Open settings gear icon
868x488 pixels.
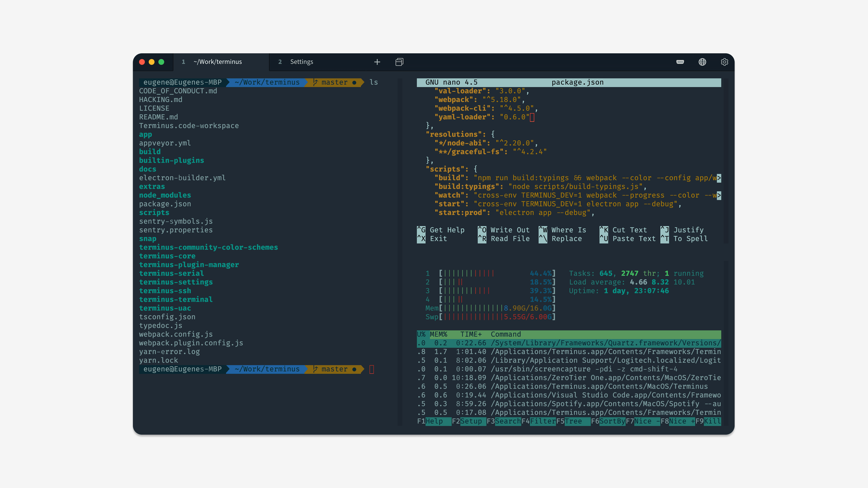(724, 62)
